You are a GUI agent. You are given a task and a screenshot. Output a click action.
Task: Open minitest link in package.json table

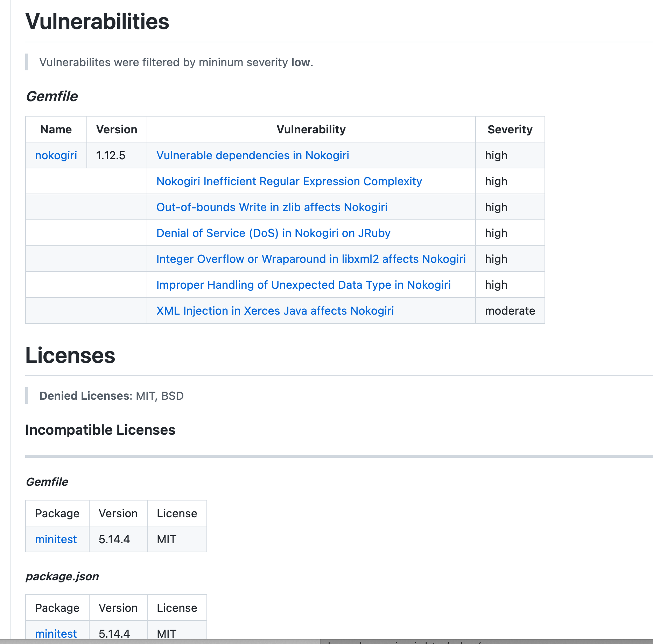pos(56,634)
